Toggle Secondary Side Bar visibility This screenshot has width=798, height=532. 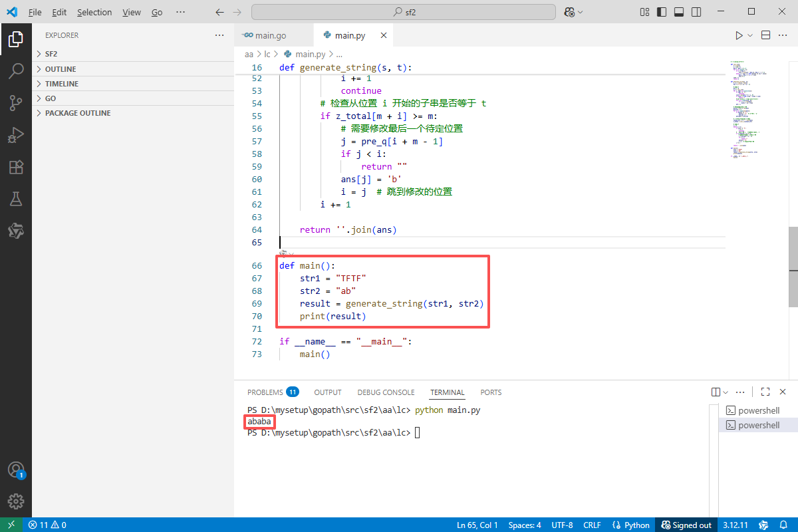tap(696, 12)
